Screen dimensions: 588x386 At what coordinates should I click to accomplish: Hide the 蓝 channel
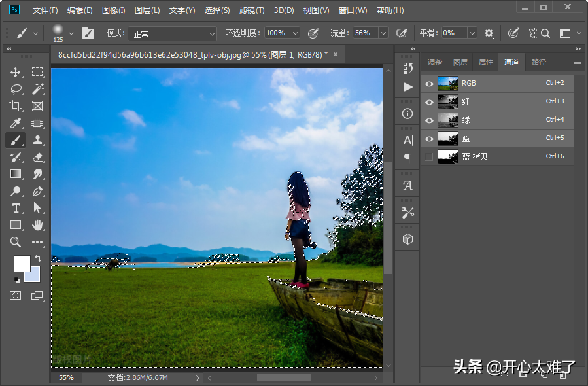tap(429, 139)
